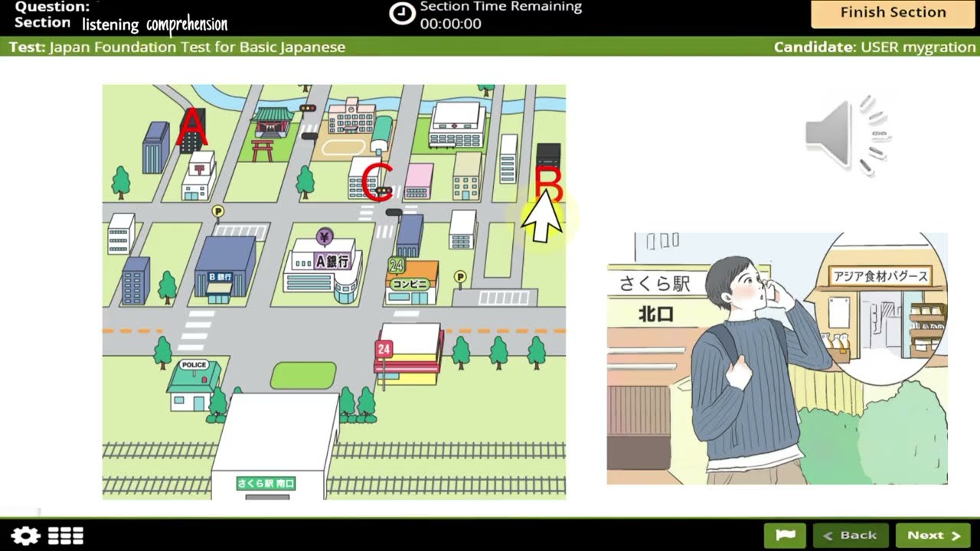The width and height of the screenshot is (980, 551).
Task: Click the B銀行 blue building
Action: click(x=223, y=268)
